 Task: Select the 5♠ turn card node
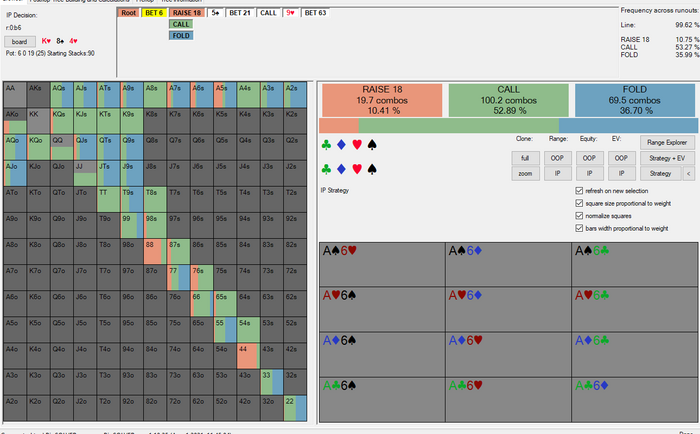tap(216, 13)
